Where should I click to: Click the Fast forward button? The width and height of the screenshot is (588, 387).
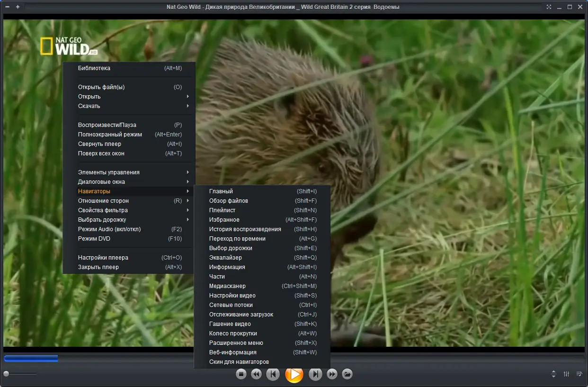pos(332,374)
